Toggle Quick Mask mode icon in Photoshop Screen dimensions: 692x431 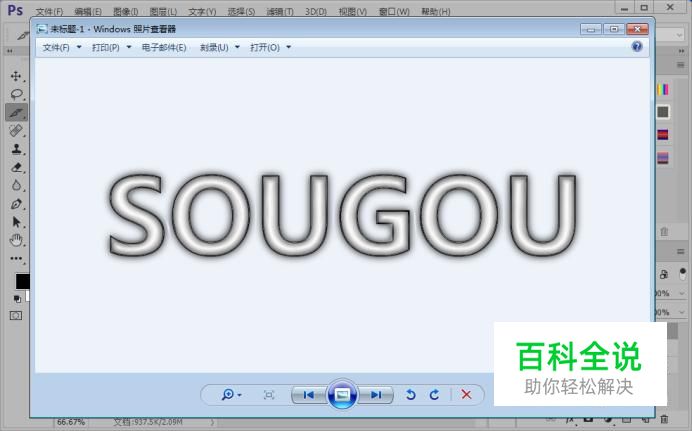tap(16, 315)
